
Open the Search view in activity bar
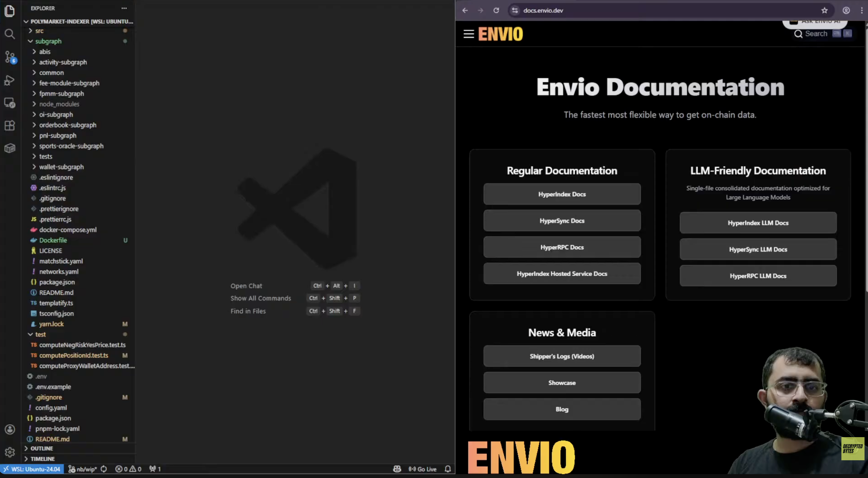10,34
